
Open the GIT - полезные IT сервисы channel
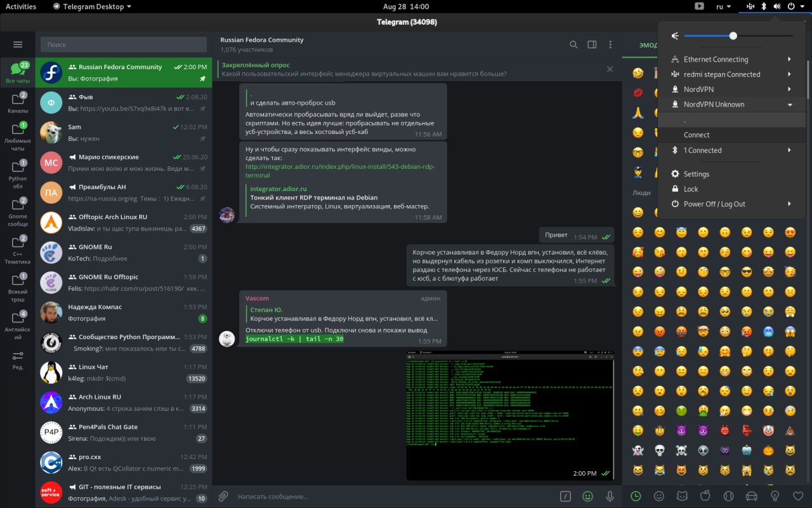pyautogui.click(x=124, y=493)
